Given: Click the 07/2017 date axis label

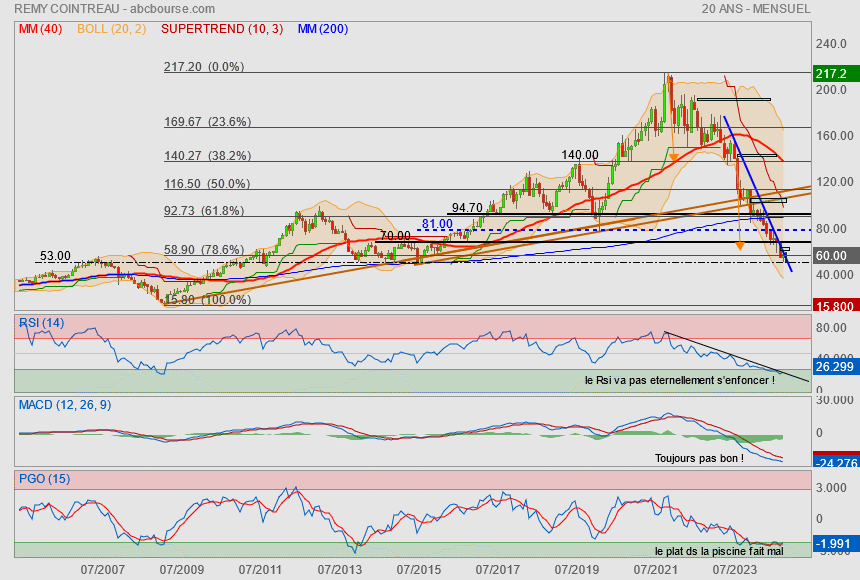Looking at the screenshot, I should (497, 570).
